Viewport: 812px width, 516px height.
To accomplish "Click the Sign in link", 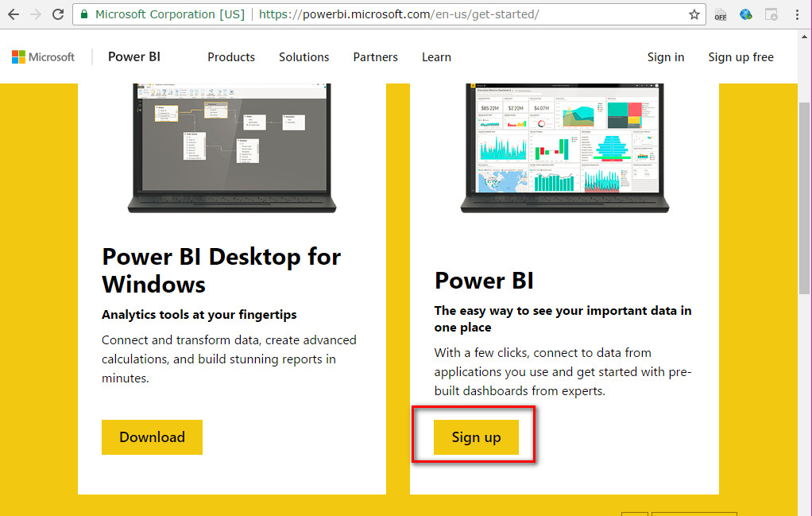I will point(665,56).
